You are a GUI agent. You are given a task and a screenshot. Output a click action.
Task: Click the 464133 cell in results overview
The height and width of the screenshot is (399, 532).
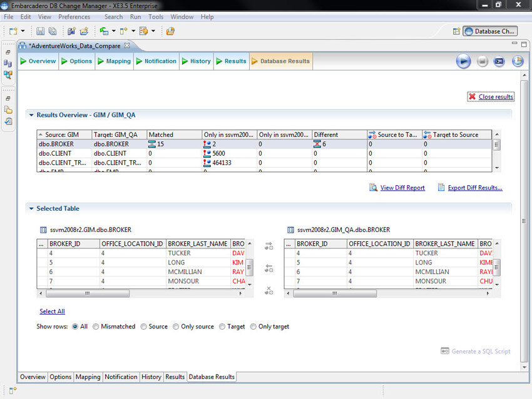[229, 163]
